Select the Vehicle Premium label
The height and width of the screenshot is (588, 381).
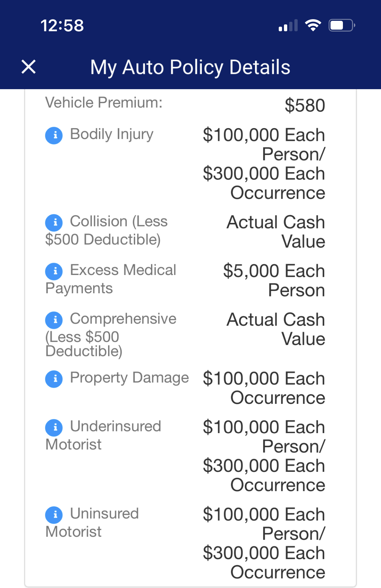(x=104, y=103)
